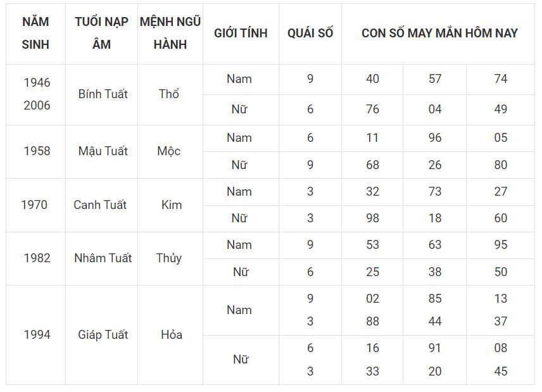
Task: Select the year 1994 cell
Action: pos(37,335)
